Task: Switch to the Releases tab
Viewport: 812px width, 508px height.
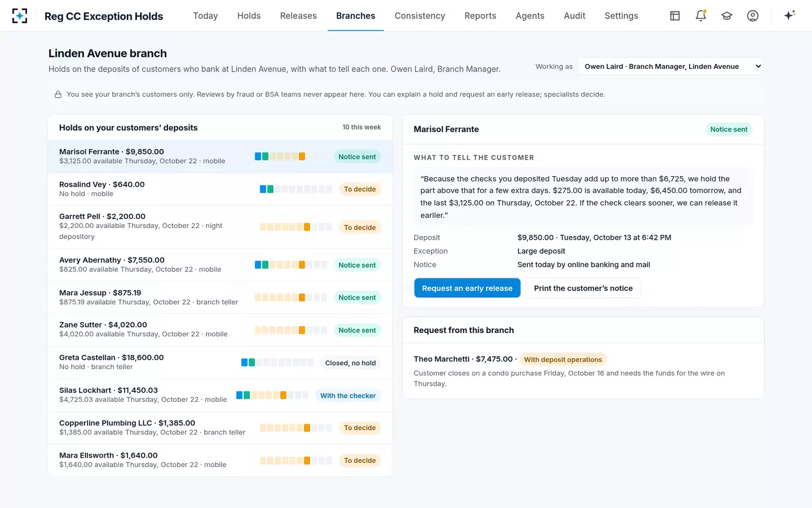Action: (x=298, y=16)
